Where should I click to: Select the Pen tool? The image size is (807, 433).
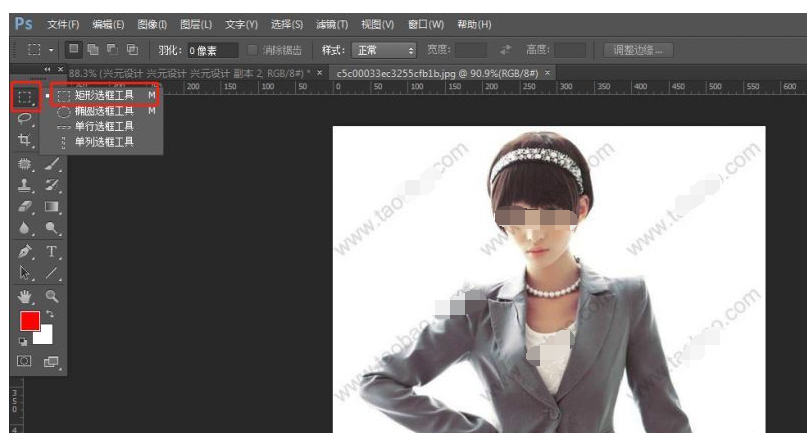click(x=25, y=251)
